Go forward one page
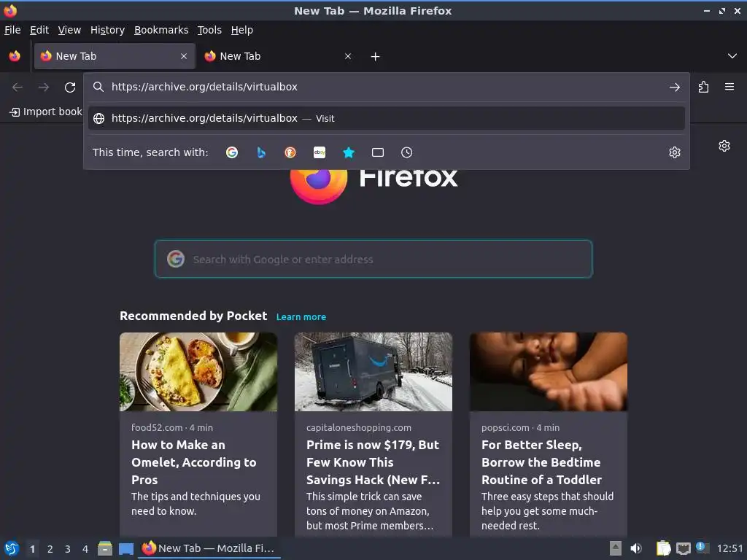Image resolution: width=747 pixels, height=560 pixels. [x=44, y=87]
